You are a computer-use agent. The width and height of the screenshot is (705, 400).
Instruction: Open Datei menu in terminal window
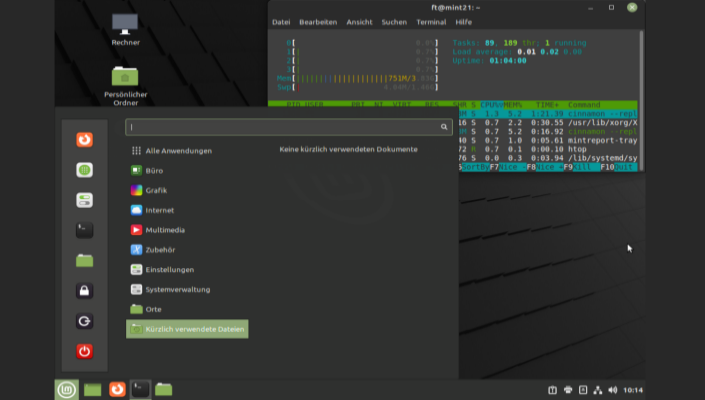[x=281, y=22]
